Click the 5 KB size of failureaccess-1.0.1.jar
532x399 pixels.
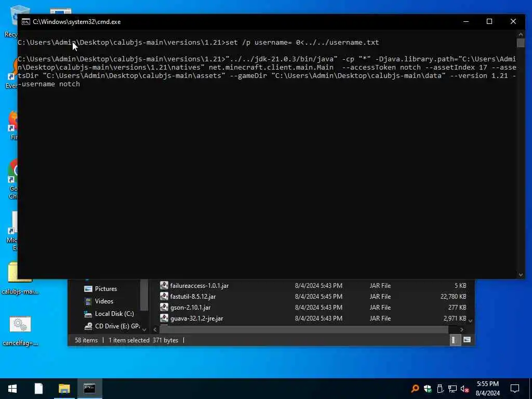(x=460, y=286)
